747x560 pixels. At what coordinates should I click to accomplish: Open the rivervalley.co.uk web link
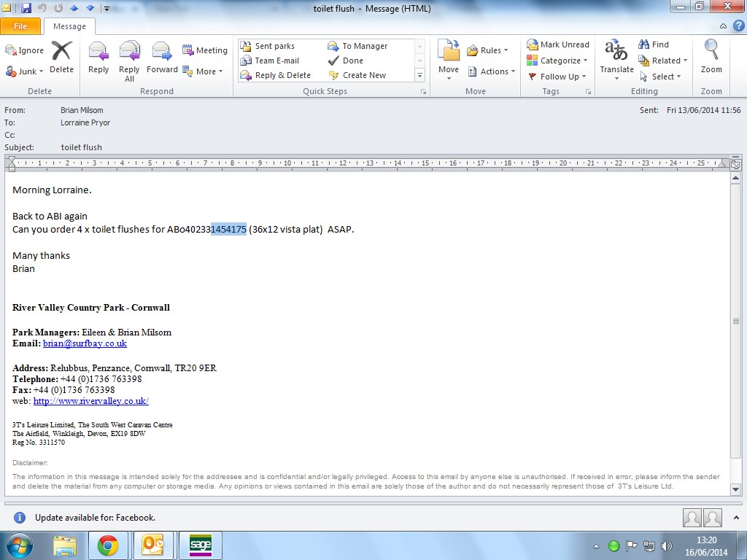coord(91,401)
